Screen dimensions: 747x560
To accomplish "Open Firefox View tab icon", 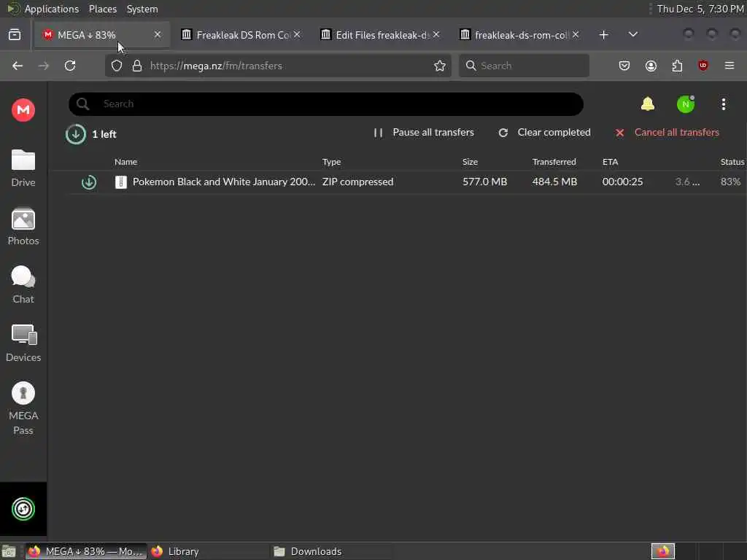I will (15, 35).
